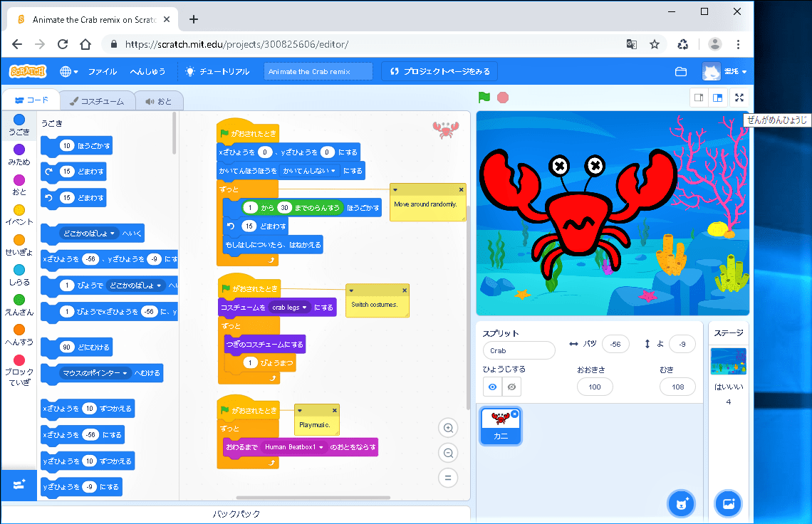Collapse the 'Move around randomly' comment
812x524 pixels.
[x=395, y=189]
